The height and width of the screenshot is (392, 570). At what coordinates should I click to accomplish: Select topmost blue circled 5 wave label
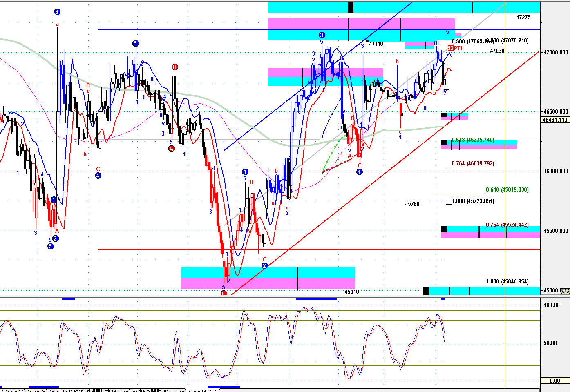click(x=135, y=43)
